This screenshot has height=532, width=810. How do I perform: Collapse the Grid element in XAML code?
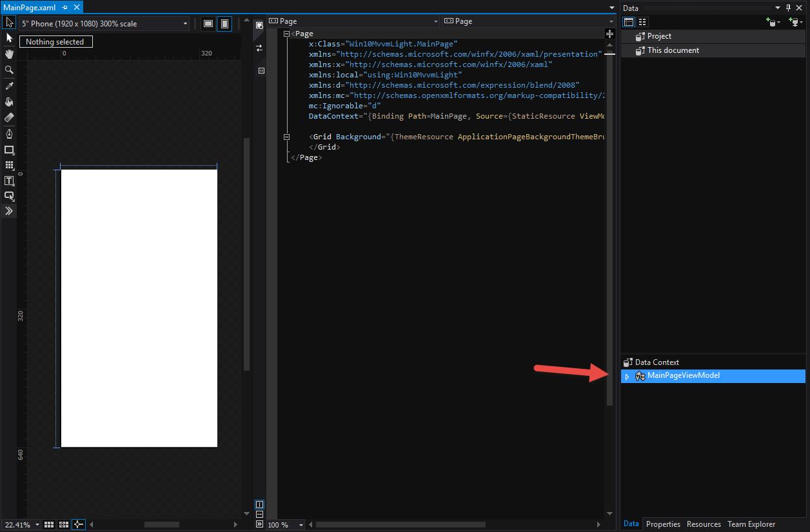click(x=286, y=136)
